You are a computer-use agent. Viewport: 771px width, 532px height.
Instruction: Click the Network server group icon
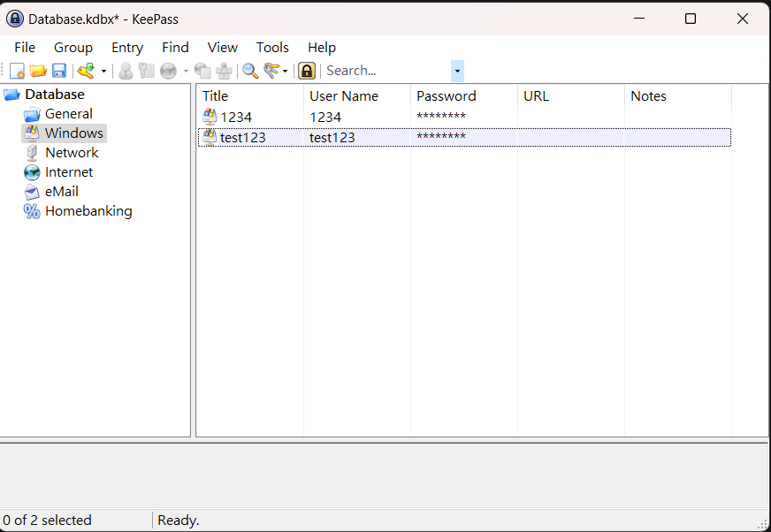pyautogui.click(x=32, y=153)
